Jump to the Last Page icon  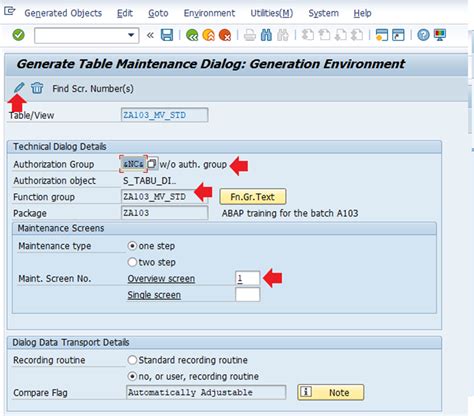[357, 35]
